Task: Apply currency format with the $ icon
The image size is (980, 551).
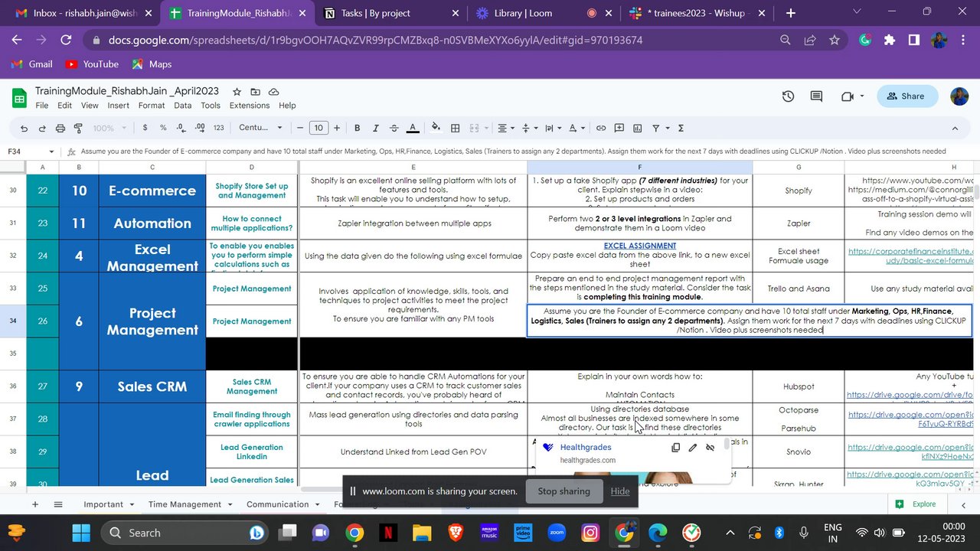Action: point(145,128)
